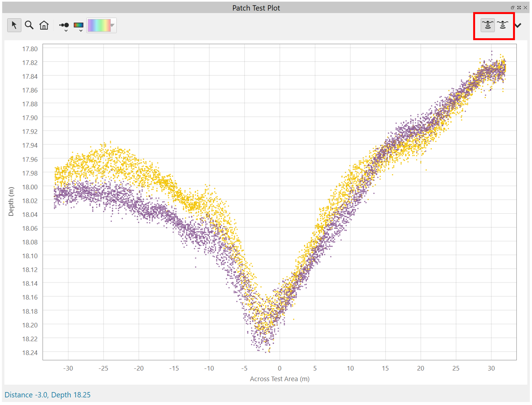Click the -30 tick on horizontal axis
The width and height of the screenshot is (532, 405).
(x=68, y=368)
